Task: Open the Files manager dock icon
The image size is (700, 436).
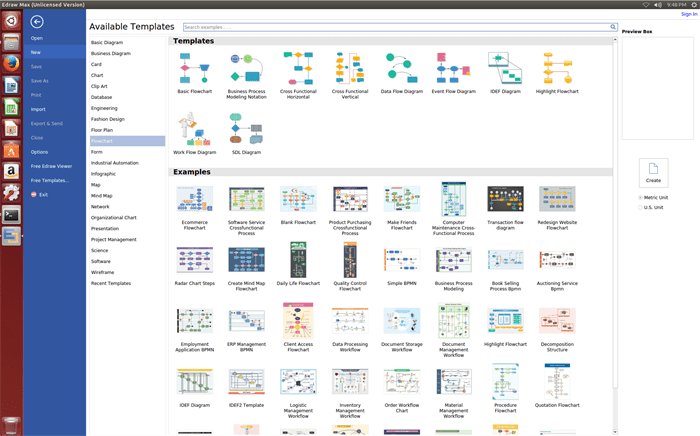Action: click(11, 43)
